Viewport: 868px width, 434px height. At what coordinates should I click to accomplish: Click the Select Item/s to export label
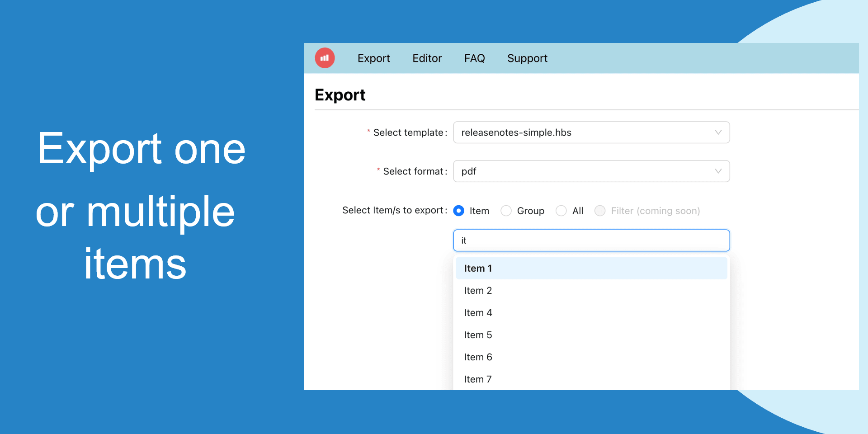[395, 210]
